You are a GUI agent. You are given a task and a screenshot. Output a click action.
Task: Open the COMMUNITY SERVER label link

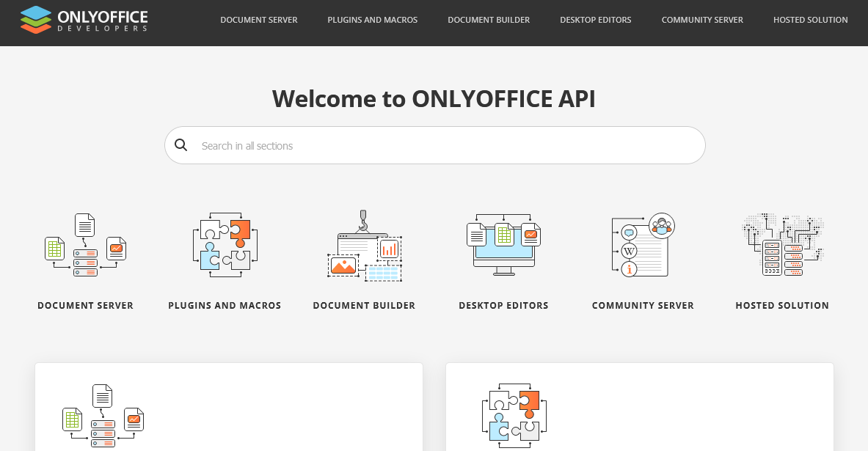643,306
